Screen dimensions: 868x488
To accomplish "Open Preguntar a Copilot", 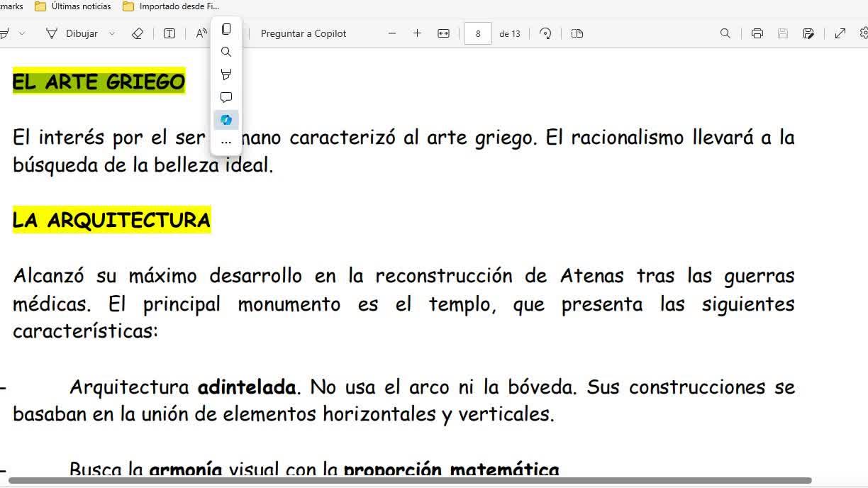I will 304,33.
